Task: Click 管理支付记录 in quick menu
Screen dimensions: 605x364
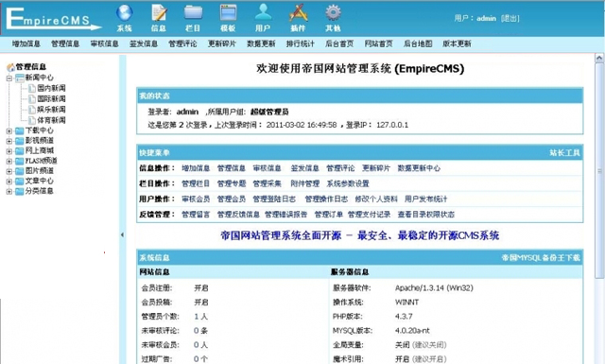Action: (370, 215)
